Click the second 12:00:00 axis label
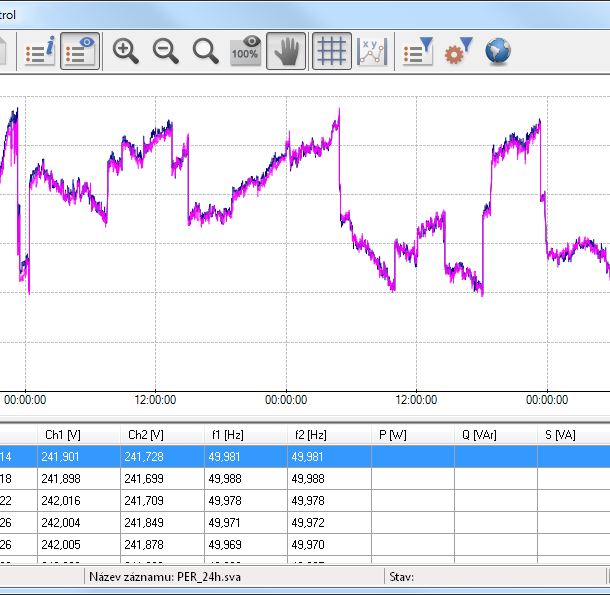Viewport: 610px width, 595px height. point(416,400)
